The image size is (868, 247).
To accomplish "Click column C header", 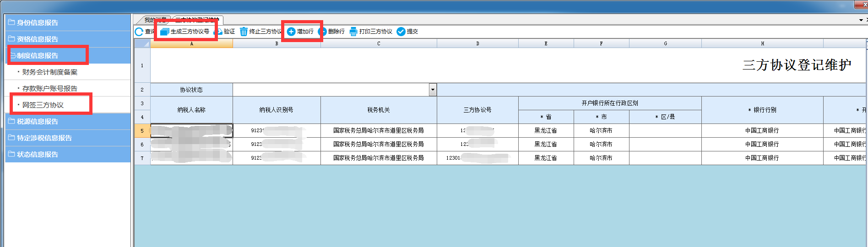I will [x=379, y=43].
